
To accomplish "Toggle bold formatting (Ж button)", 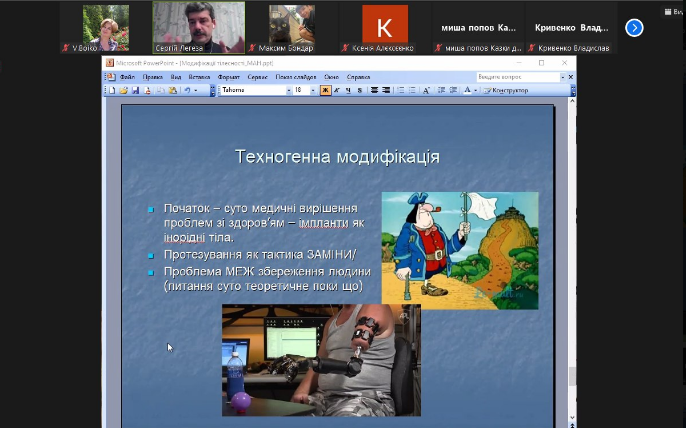I will coord(325,90).
